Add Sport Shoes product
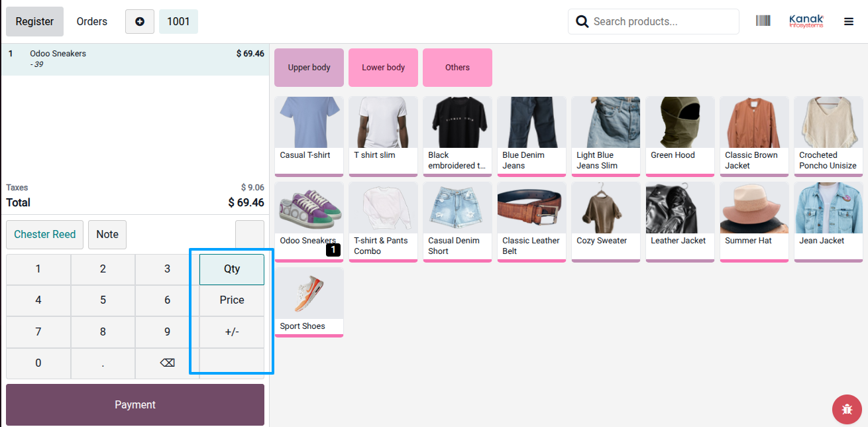 pyautogui.click(x=309, y=302)
